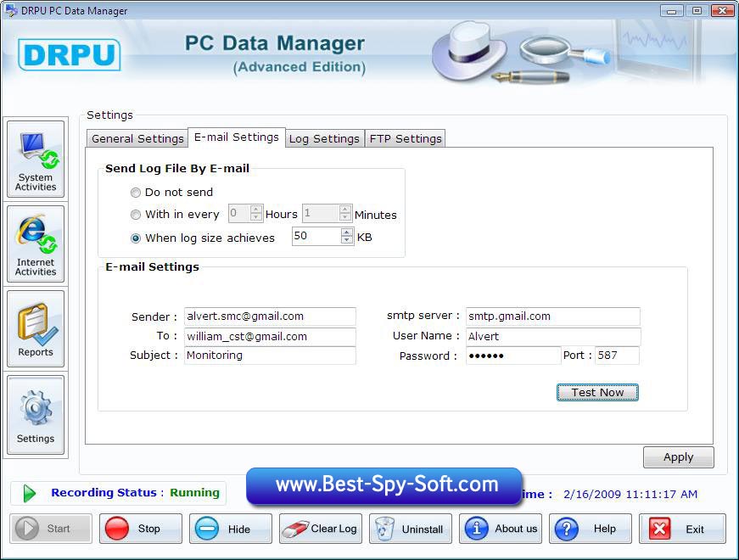Click the Test Now button

597,392
